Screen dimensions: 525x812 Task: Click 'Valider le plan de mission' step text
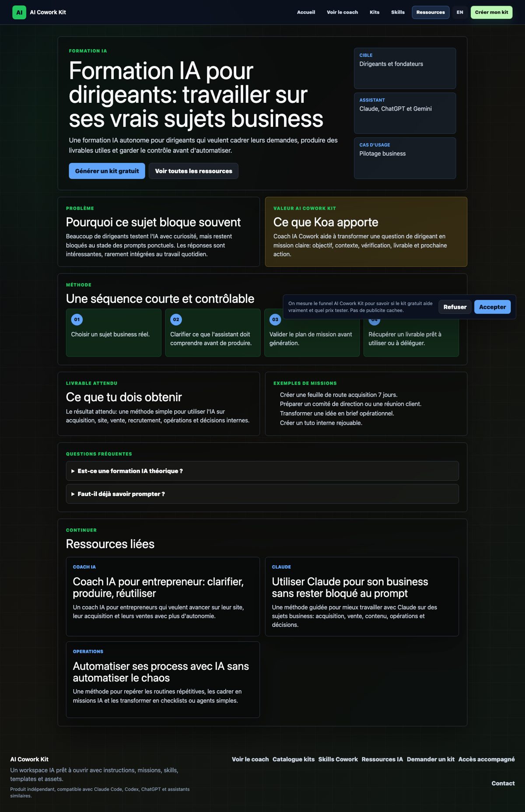pos(311,339)
